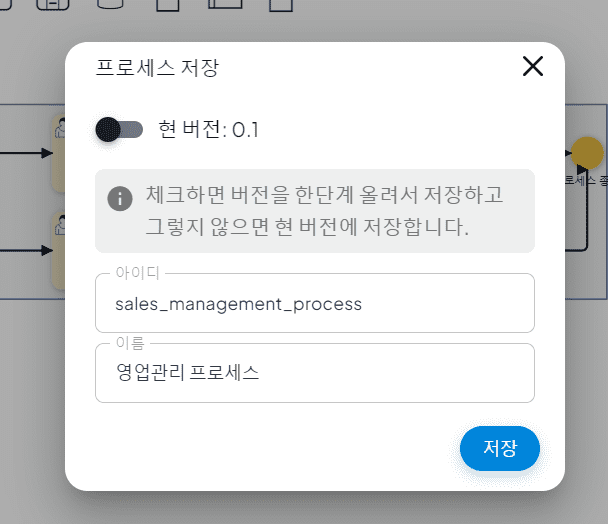This screenshot has height=524, width=608.
Task: Close the 프로세스 저장 dialog with X
Action: [x=533, y=66]
